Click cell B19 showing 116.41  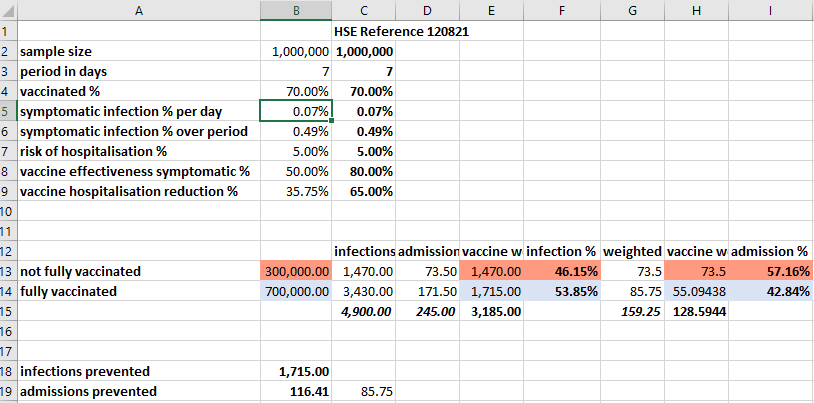pyautogui.click(x=296, y=391)
